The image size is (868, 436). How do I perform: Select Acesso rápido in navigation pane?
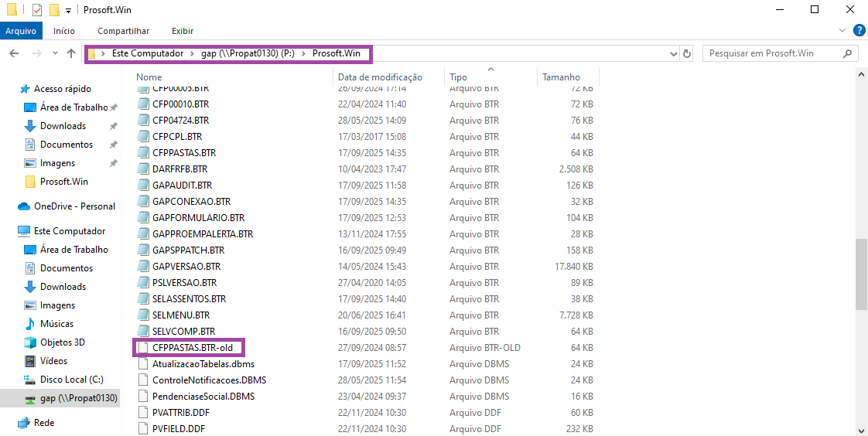(x=63, y=89)
